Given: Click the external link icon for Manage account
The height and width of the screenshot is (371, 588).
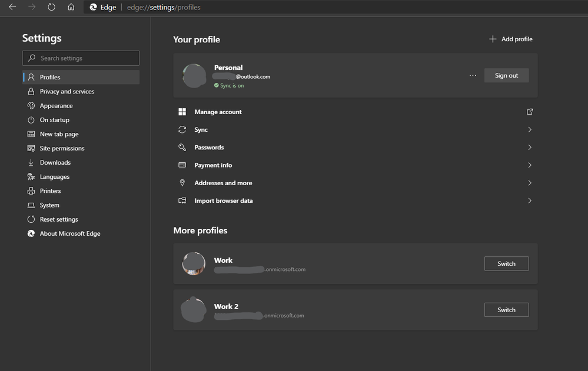Looking at the screenshot, I should coord(530,112).
